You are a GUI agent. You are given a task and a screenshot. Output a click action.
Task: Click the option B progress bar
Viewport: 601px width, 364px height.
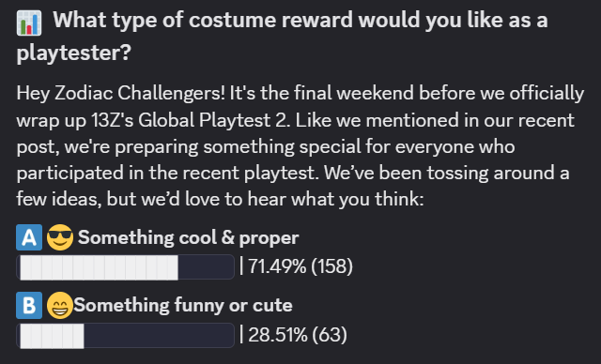(125, 335)
